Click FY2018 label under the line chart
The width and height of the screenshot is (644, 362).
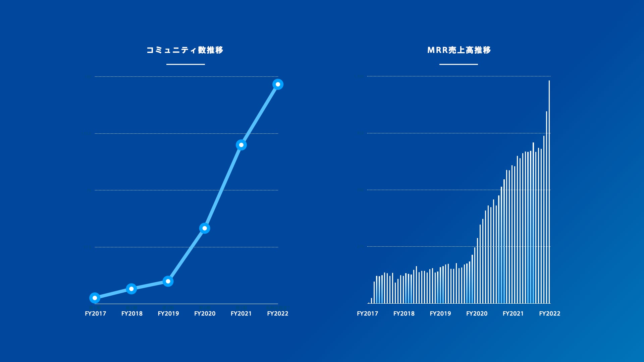pyautogui.click(x=132, y=314)
